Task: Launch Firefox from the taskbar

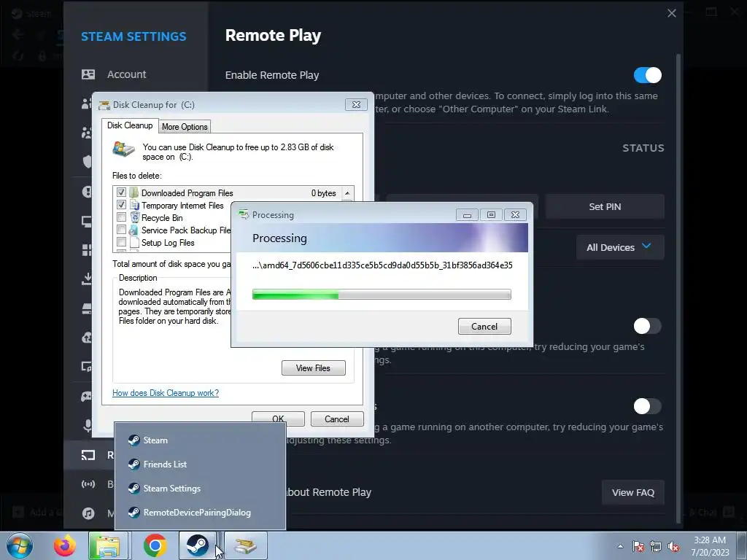Action: click(x=65, y=545)
